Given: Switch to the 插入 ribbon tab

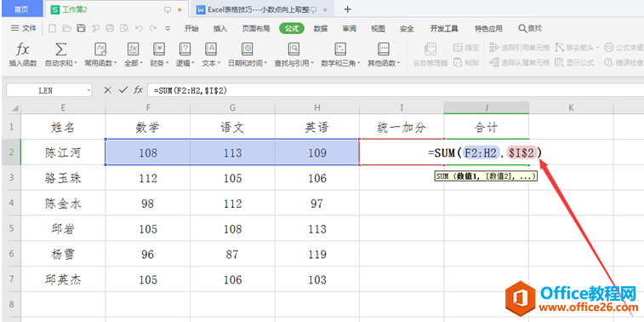Looking at the screenshot, I should point(220,28).
